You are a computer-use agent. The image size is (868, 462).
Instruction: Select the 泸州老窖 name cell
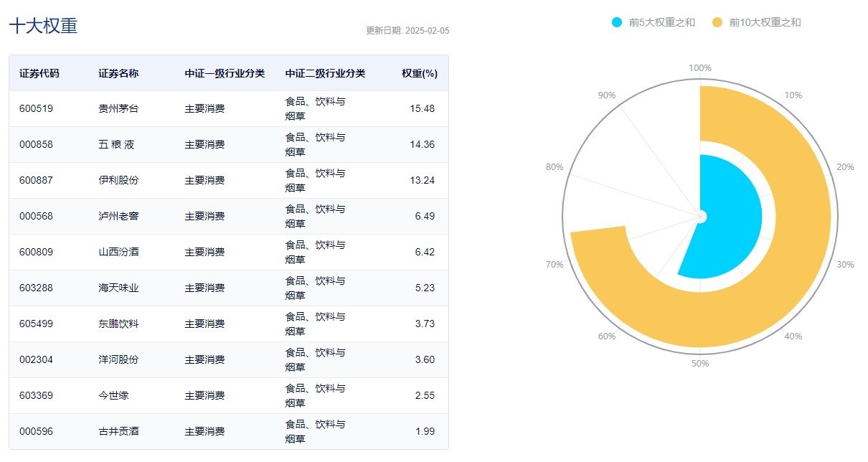118,216
